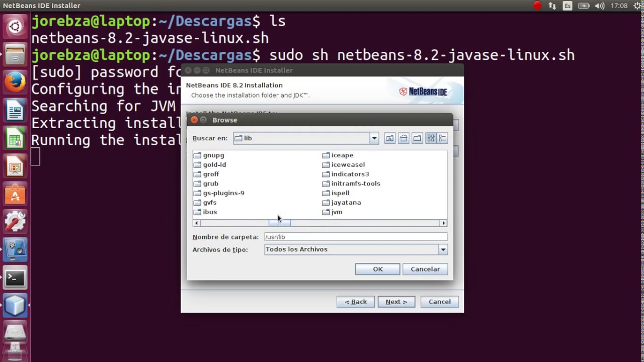This screenshot has height=362, width=644.
Task: Select the groff folder
Action: click(206, 174)
